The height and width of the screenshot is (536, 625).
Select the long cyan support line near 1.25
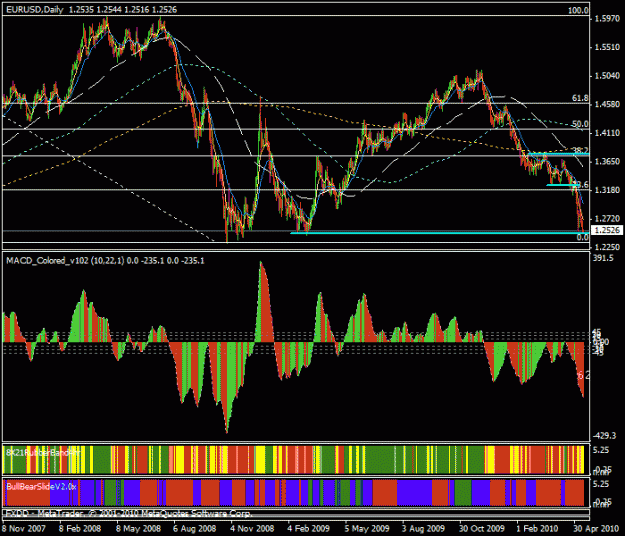pyautogui.click(x=439, y=233)
